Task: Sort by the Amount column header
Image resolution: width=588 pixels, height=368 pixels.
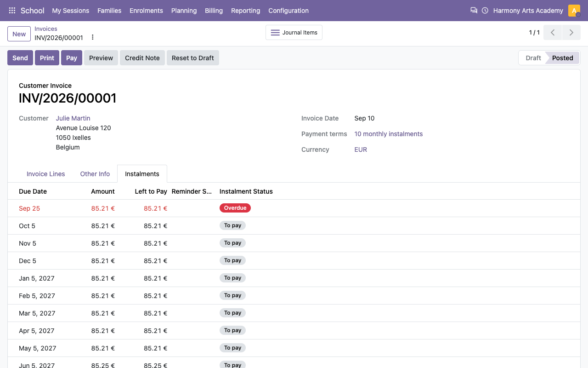Action: click(x=103, y=191)
